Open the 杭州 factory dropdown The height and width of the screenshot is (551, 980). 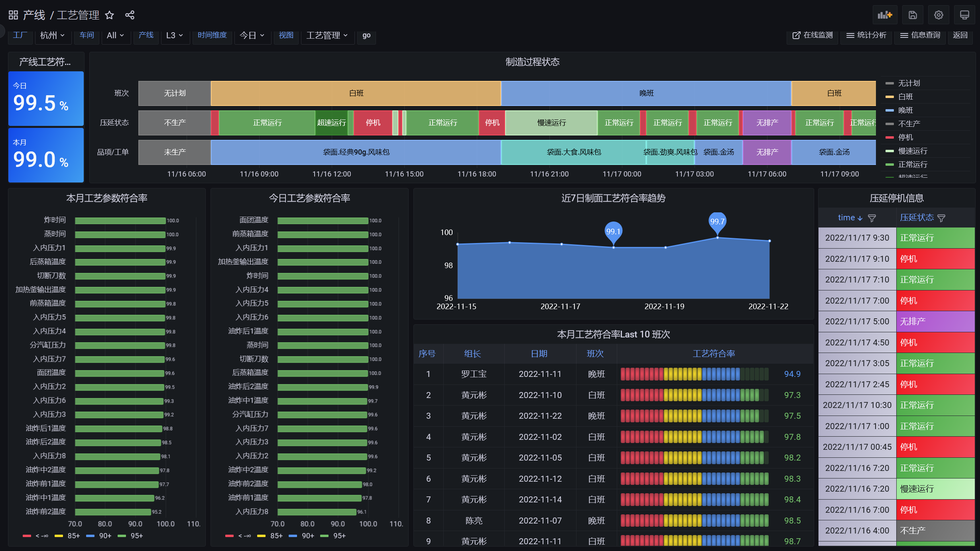pos(53,35)
